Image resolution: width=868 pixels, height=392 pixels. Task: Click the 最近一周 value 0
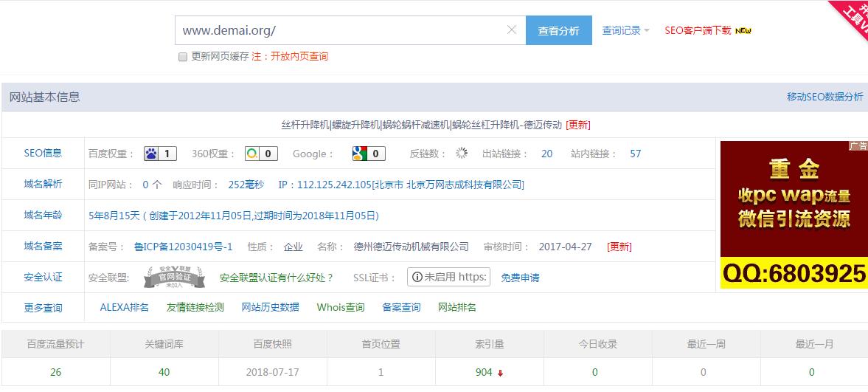tap(703, 372)
